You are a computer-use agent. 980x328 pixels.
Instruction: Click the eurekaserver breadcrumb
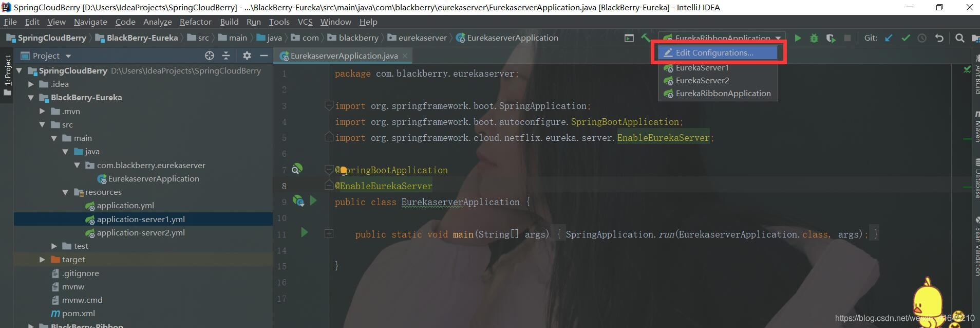tap(417, 38)
